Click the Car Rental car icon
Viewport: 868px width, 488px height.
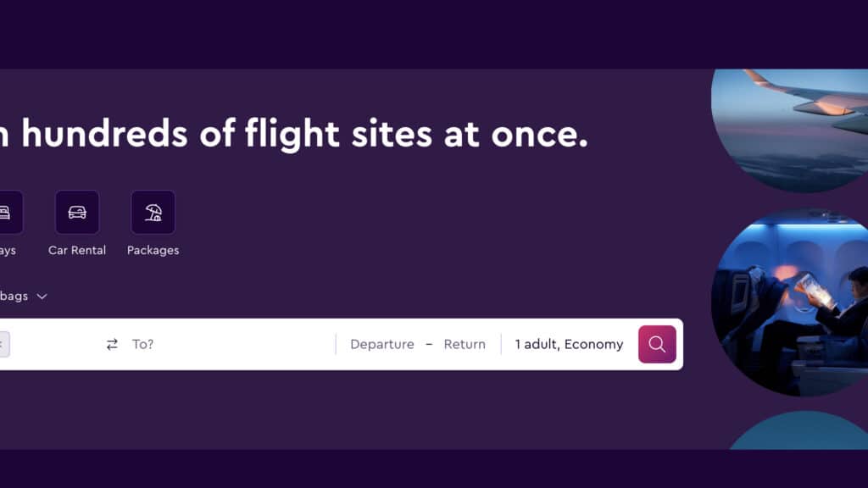click(x=77, y=212)
